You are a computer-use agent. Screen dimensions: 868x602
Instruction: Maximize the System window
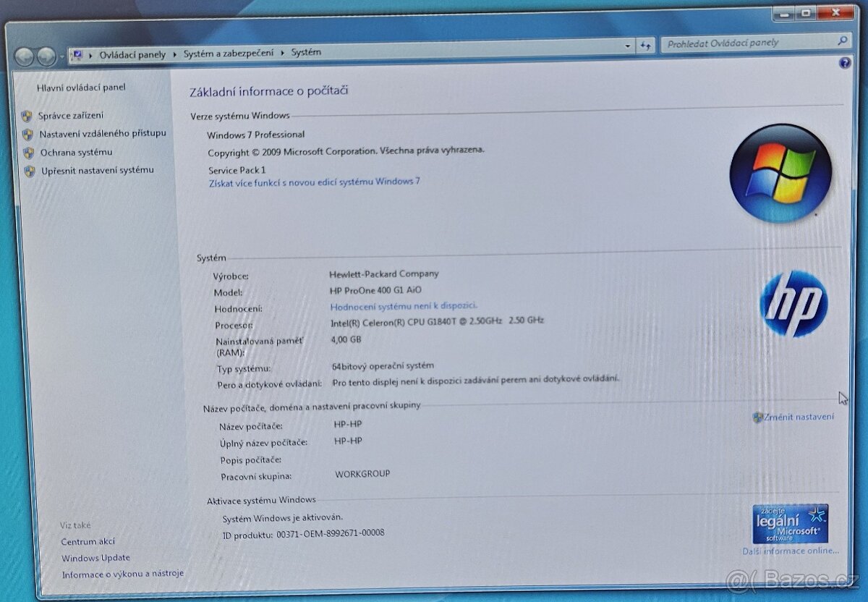(x=804, y=12)
